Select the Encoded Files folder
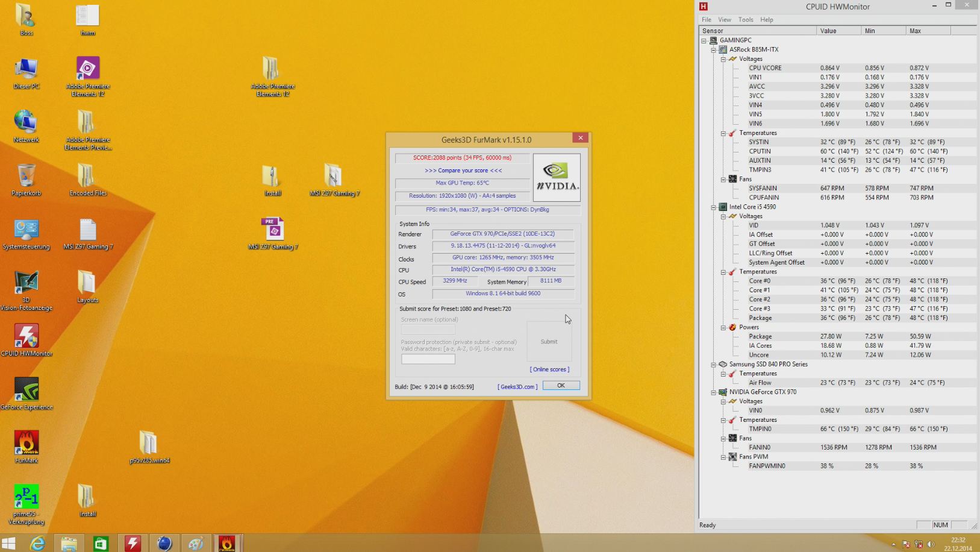 [88, 180]
